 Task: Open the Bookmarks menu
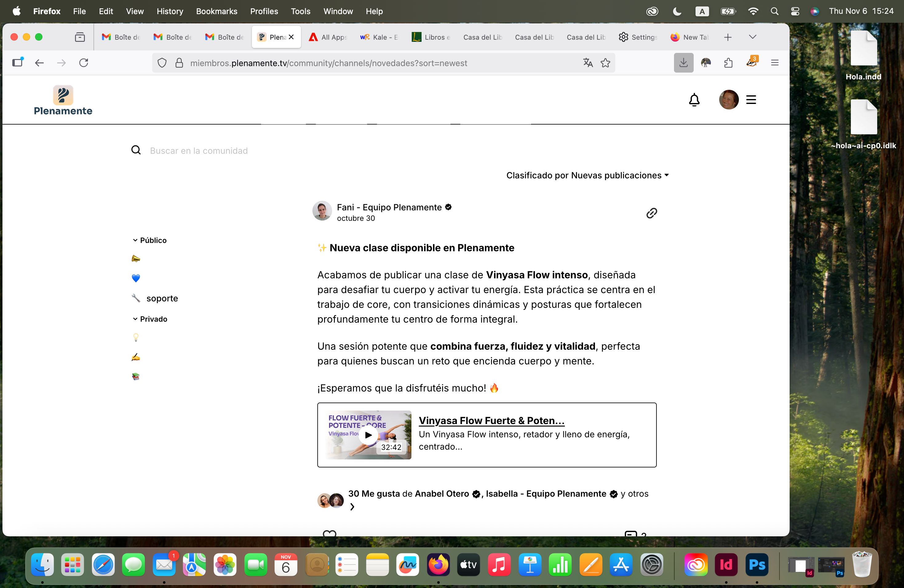point(216,11)
